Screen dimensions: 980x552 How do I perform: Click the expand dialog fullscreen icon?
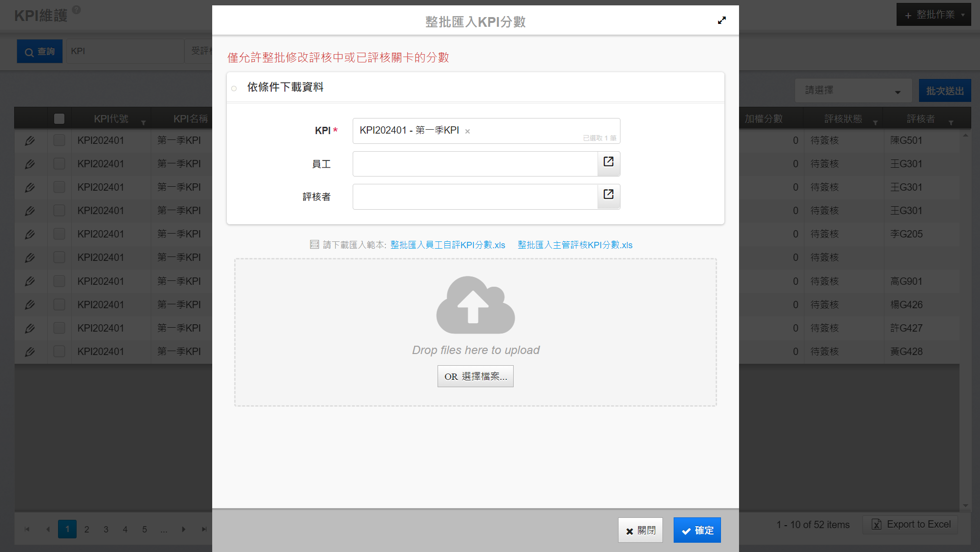[x=721, y=20]
